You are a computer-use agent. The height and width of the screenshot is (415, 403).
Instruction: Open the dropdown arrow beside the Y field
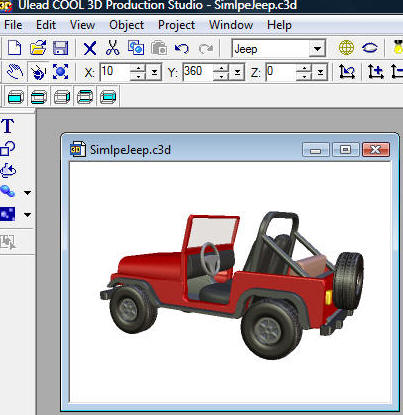click(237, 72)
